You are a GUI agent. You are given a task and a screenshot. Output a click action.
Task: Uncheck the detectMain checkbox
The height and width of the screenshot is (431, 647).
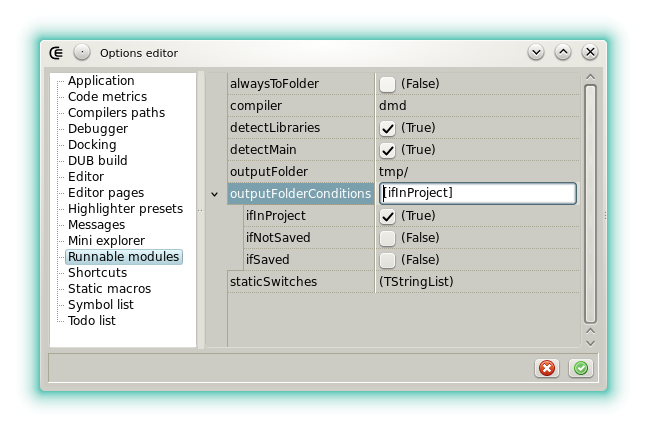pyautogui.click(x=387, y=150)
